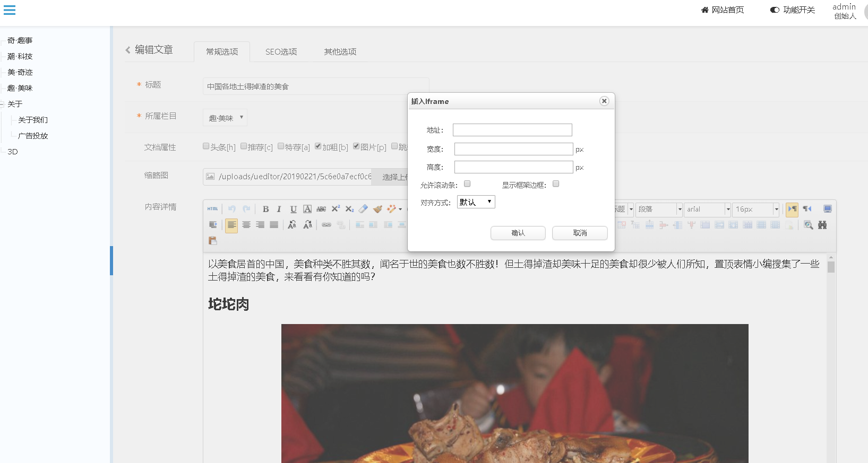
Task: Go to 网站首页 link
Action: pyautogui.click(x=723, y=10)
